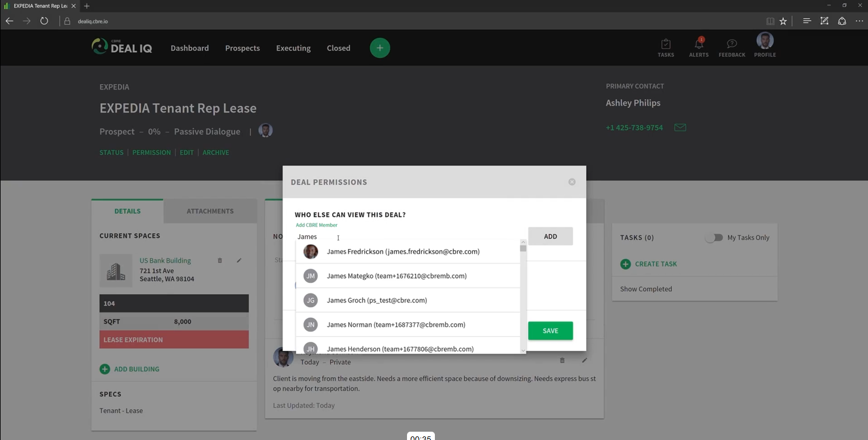Viewport: 868px width, 440px height.
Task: Refresh the browser page
Action: [44, 21]
